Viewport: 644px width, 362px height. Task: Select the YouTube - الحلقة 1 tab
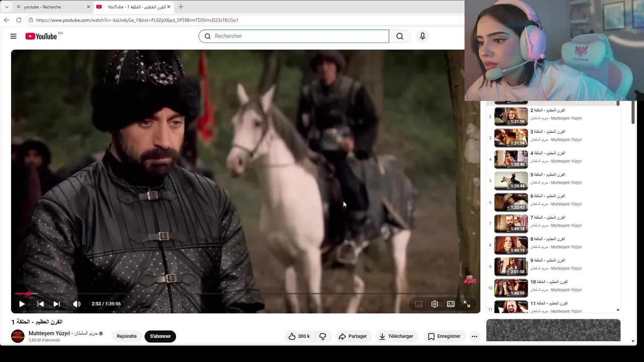tap(133, 7)
